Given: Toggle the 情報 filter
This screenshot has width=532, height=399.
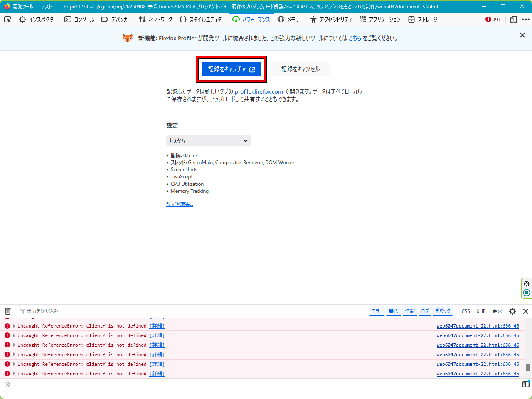Looking at the screenshot, I should [x=410, y=311].
